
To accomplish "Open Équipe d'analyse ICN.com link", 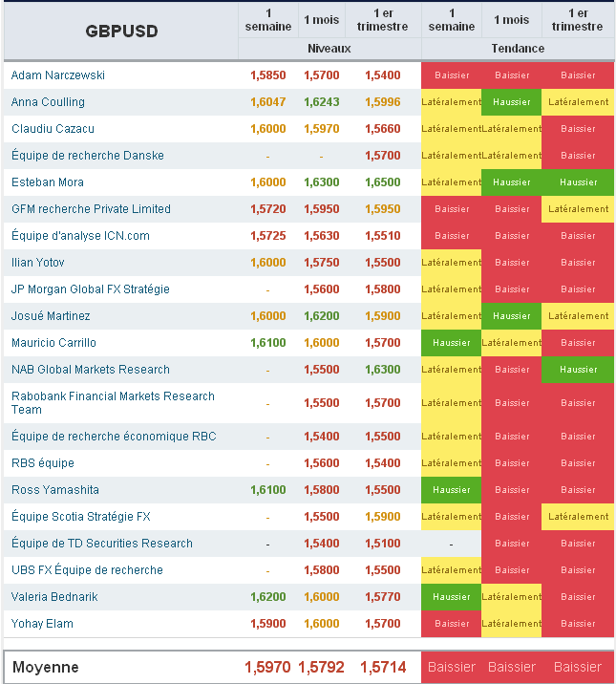I will coord(80,236).
